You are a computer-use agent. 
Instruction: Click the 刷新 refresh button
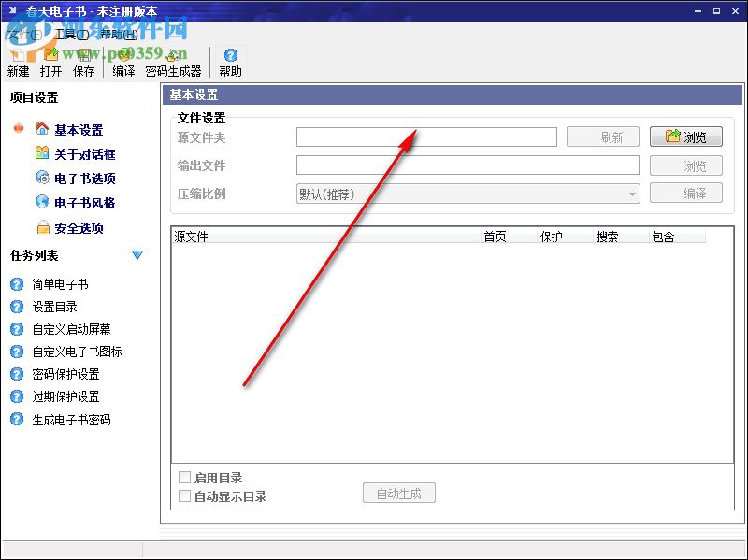602,136
